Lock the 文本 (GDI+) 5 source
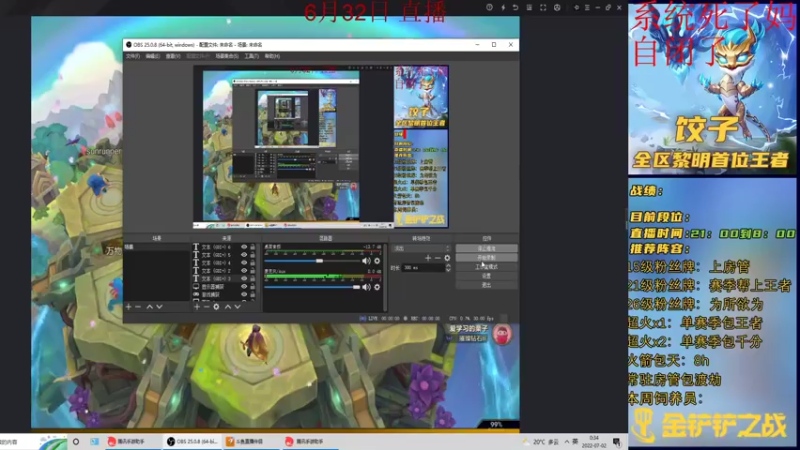800x450 pixels. click(x=253, y=255)
